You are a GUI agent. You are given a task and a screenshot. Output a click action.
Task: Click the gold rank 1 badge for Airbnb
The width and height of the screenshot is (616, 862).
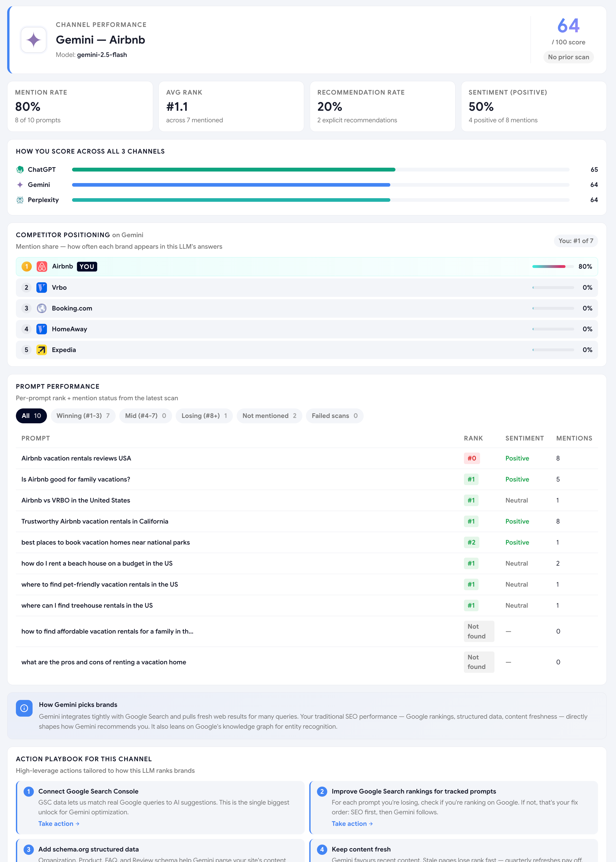point(27,267)
